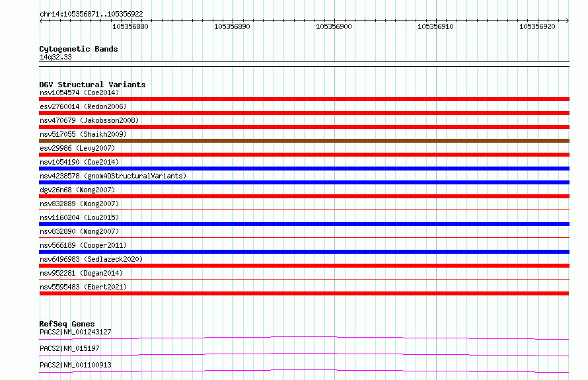This screenshot has width=588, height=380.
Task: Open variant nsv1054190 (Coe2014) label
Action: pos(79,162)
